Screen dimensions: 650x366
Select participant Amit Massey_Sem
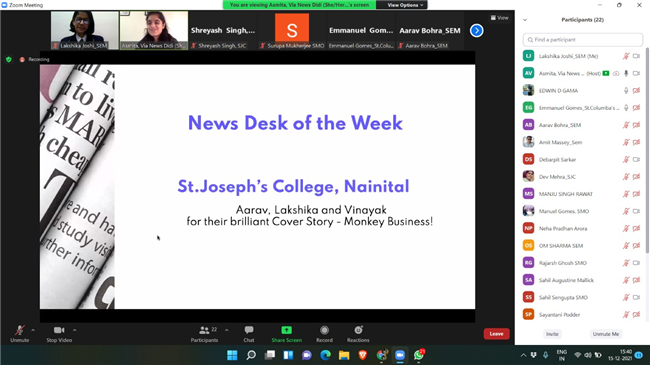(x=582, y=142)
